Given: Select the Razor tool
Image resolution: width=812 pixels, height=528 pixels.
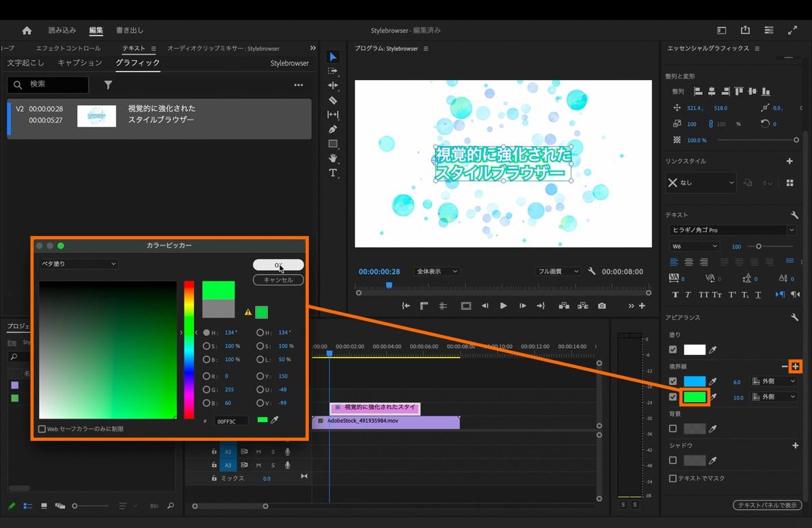Looking at the screenshot, I should pyautogui.click(x=333, y=100).
